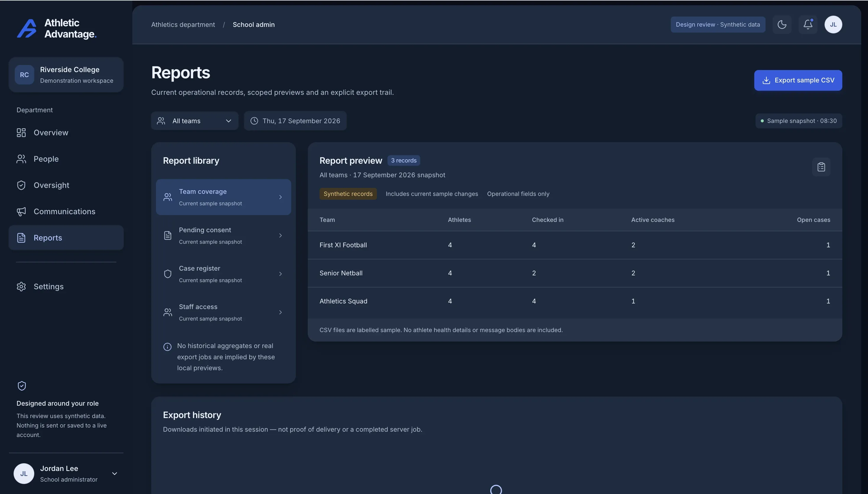Toggle dark mode with the moon icon
The image size is (868, 494).
coord(782,25)
